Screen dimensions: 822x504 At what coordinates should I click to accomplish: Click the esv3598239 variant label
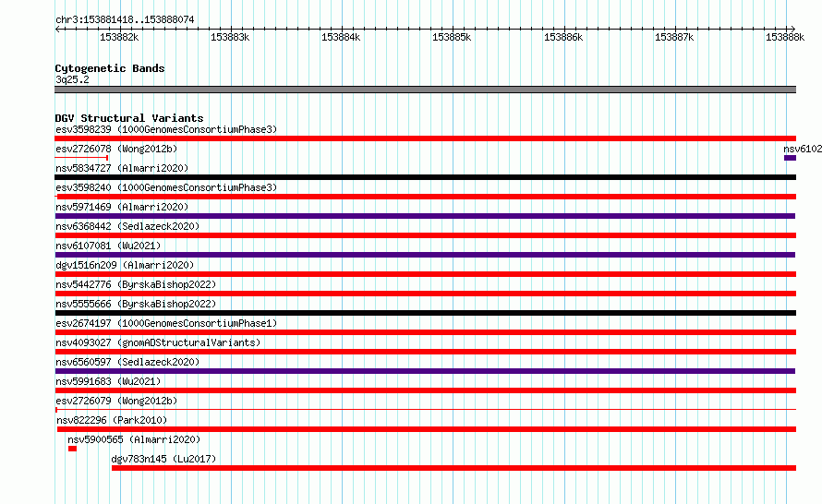tap(166, 129)
